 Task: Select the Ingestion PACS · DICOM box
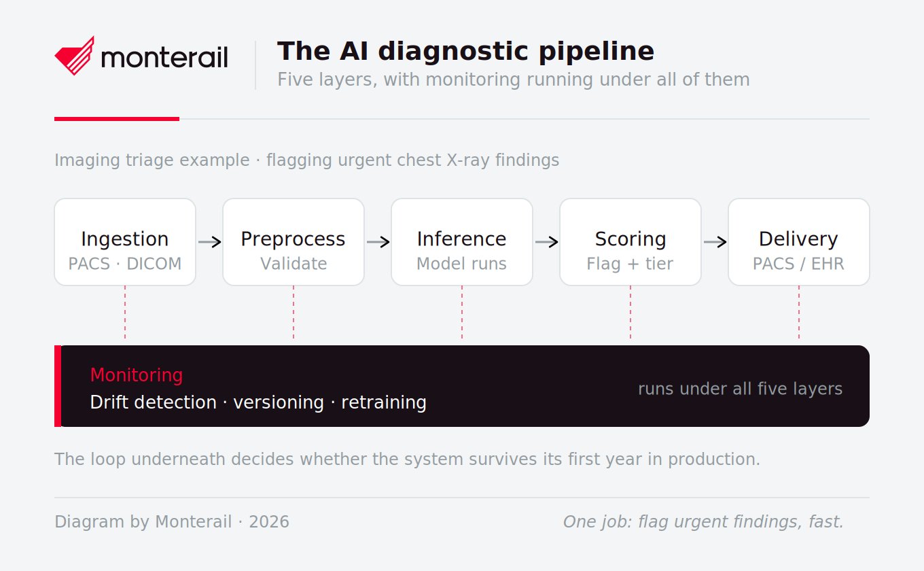(x=125, y=242)
